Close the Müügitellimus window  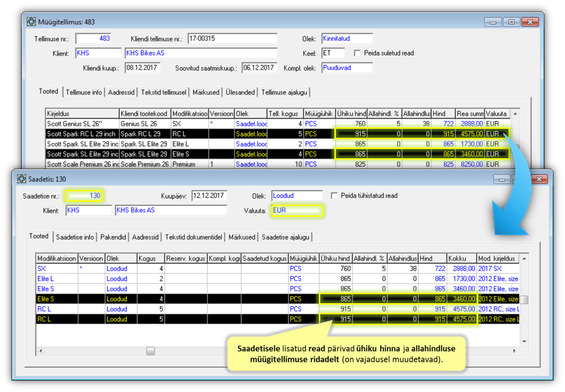pos(530,22)
